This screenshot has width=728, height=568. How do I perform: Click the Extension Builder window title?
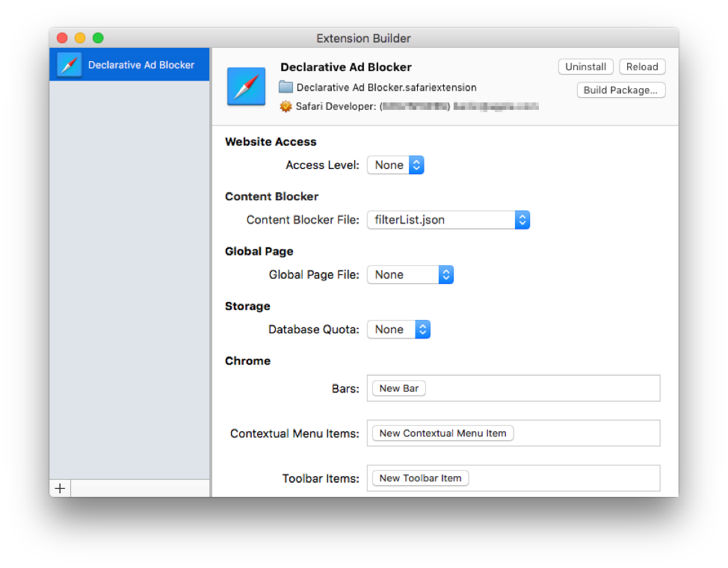coord(363,38)
